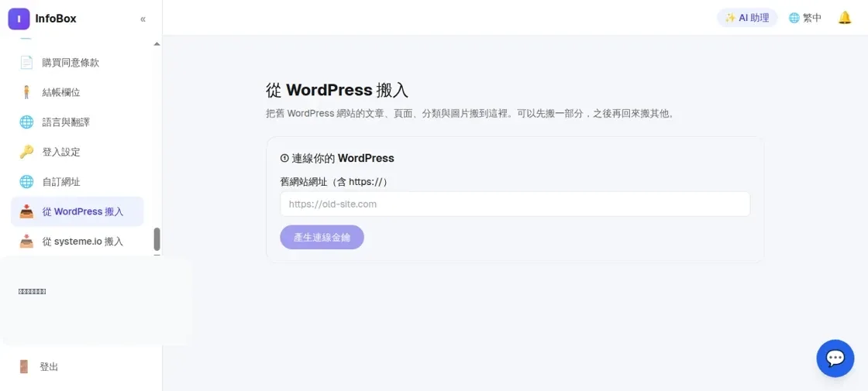The height and width of the screenshot is (391, 868).
Task: Click the 從 WordPress 搬入 inbox icon
Action: point(26,212)
